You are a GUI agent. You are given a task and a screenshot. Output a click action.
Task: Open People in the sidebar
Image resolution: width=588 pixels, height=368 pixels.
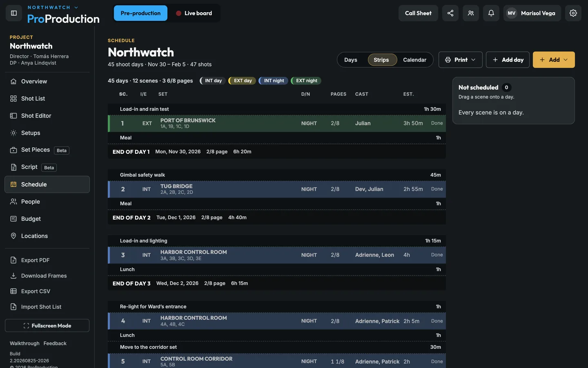(47, 202)
